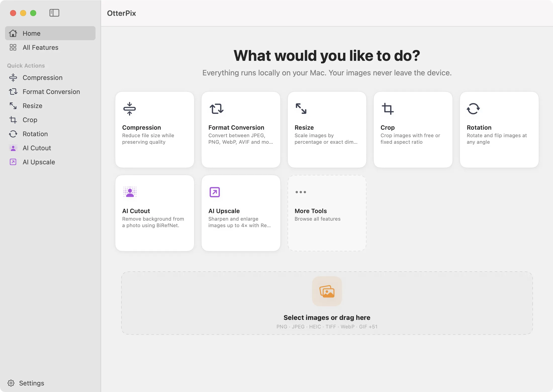Open the AI Upscale card title
Viewport: 553px width, 392px height.
[224, 211]
